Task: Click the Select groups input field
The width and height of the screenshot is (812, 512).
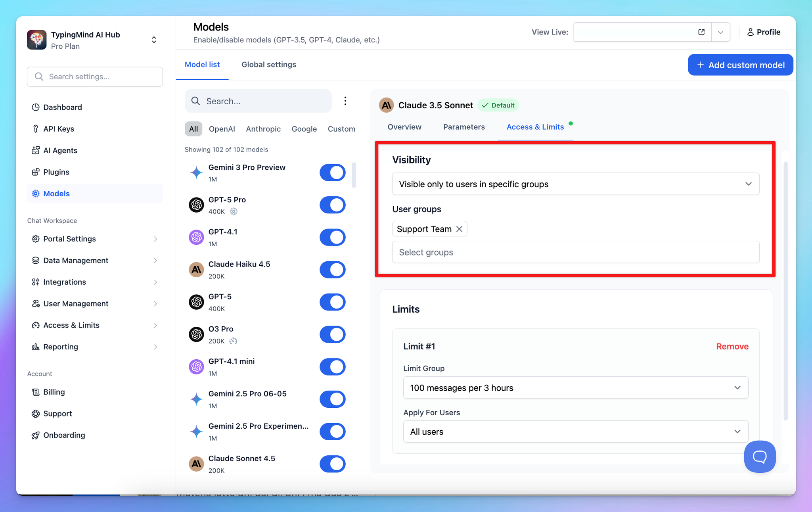Action: [575, 252]
